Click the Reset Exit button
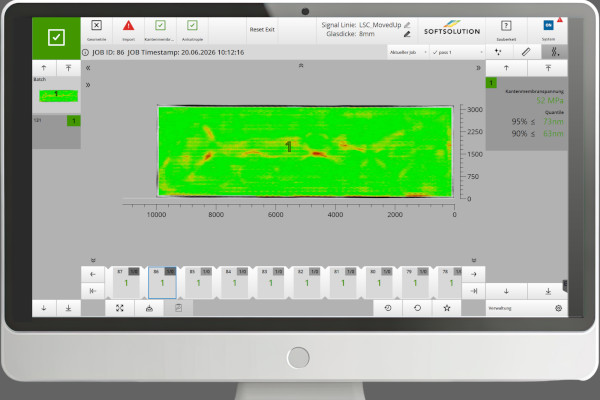This screenshot has width=600, height=400. coord(262,29)
